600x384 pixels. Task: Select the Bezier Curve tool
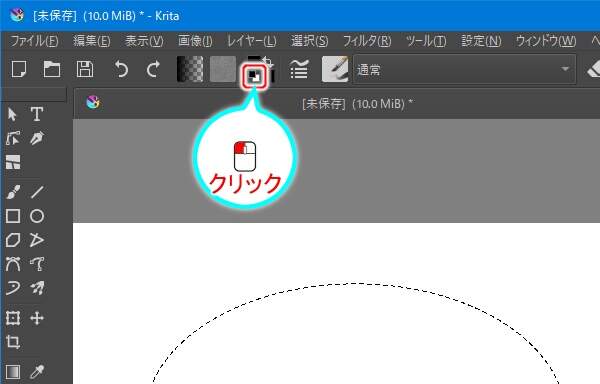point(13,264)
